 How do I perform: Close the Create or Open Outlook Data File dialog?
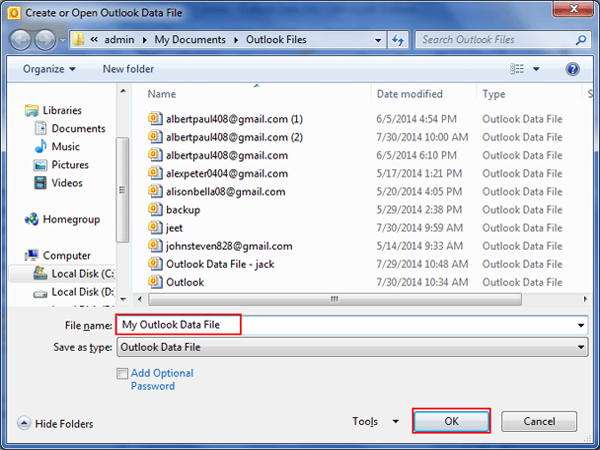[x=574, y=9]
